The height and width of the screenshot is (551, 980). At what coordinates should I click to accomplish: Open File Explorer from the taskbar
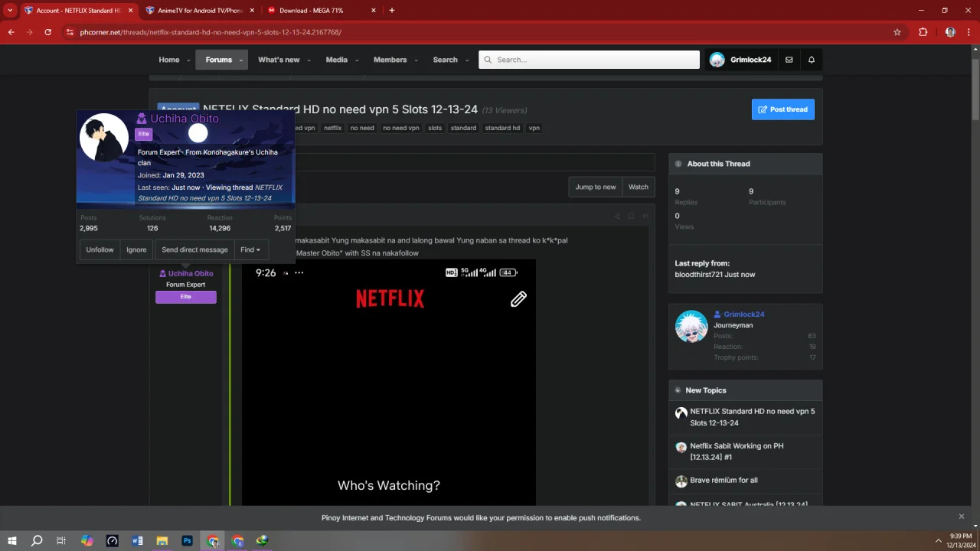click(162, 540)
